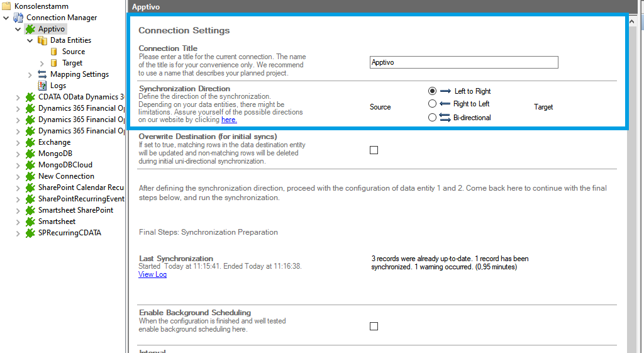Viewport: 644px width, 353px height.
Task: Enable the Overwrite Destination checkbox
Action: [374, 150]
